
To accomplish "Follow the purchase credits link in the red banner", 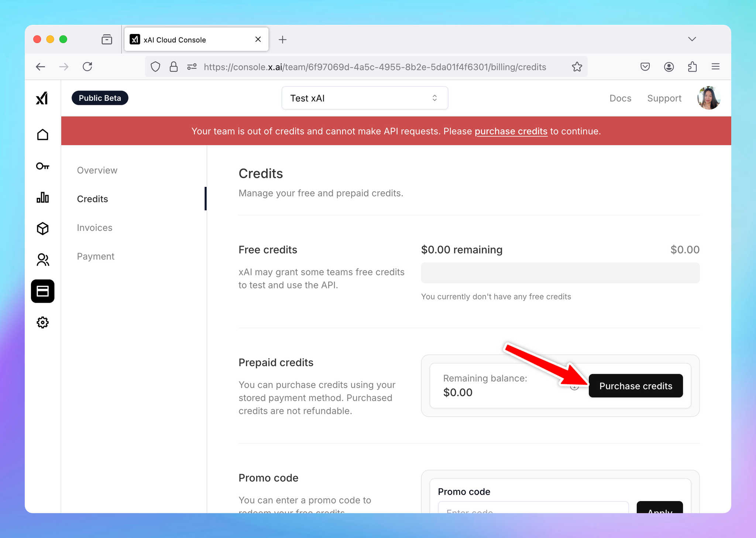I will tap(511, 131).
